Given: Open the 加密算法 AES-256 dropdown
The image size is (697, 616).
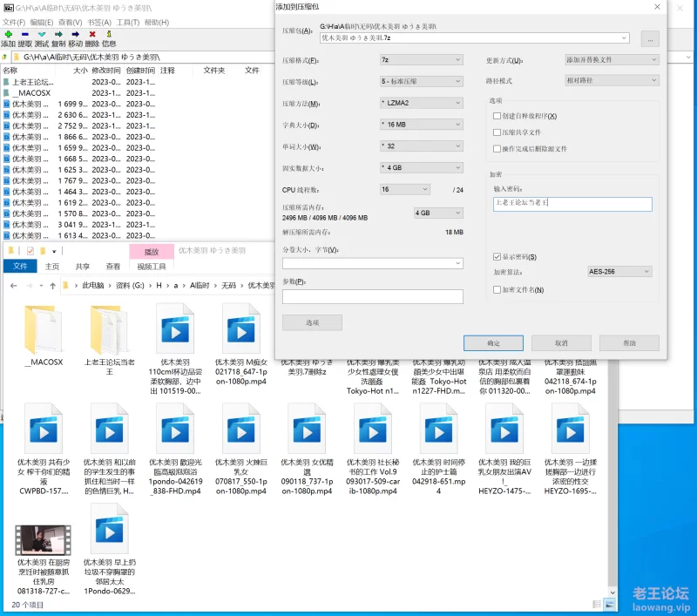Looking at the screenshot, I should (x=619, y=272).
